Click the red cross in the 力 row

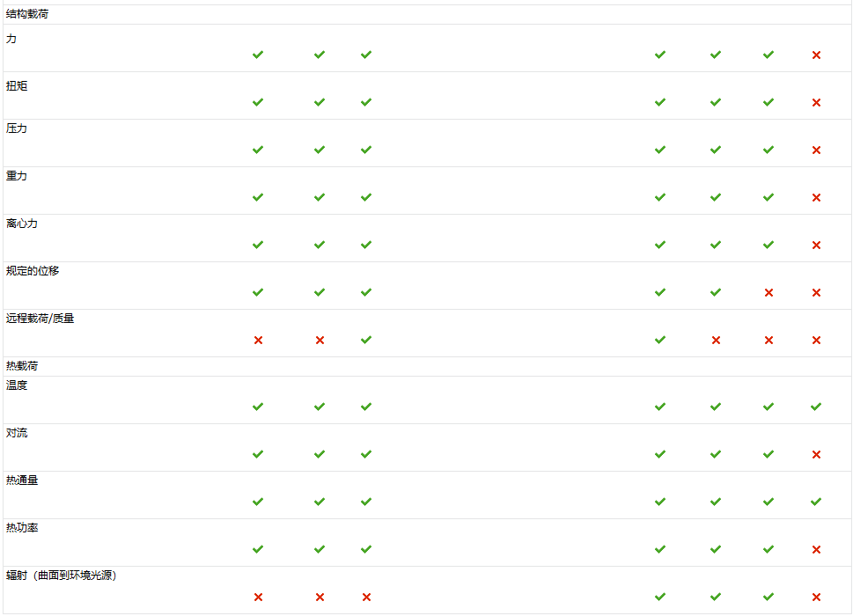click(x=816, y=55)
